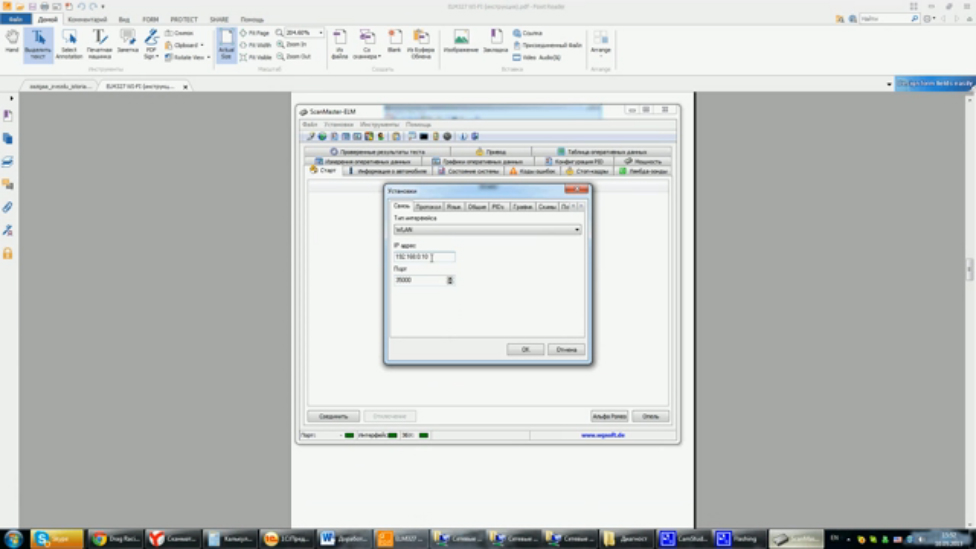Close the ELM327 document tab
Image resolution: width=976 pixels, height=549 pixels.
[185, 87]
